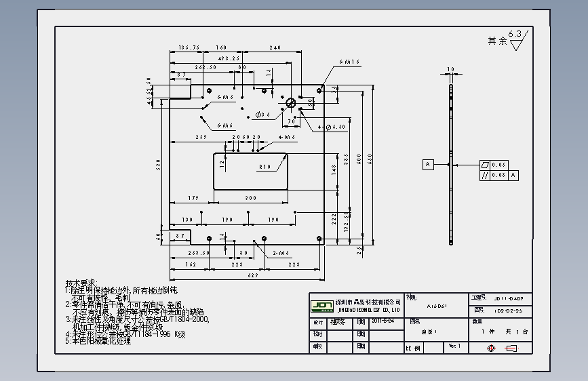Select the 300 cutout width dimension

point(251,198)
